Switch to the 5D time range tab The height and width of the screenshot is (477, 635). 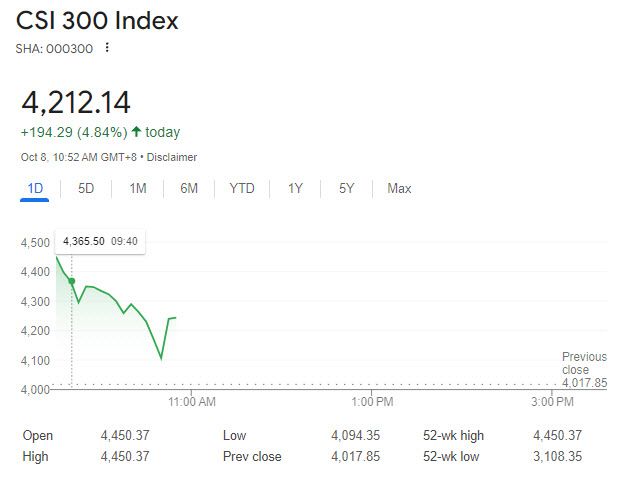[86, 189]
